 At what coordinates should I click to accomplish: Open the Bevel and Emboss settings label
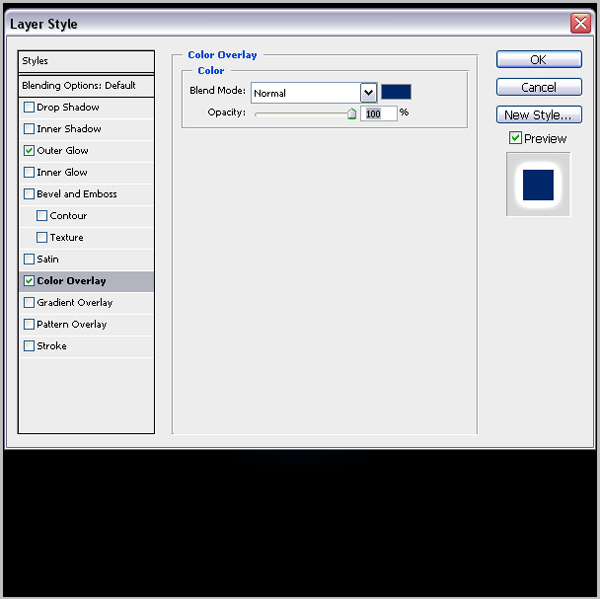click(77, 194)
